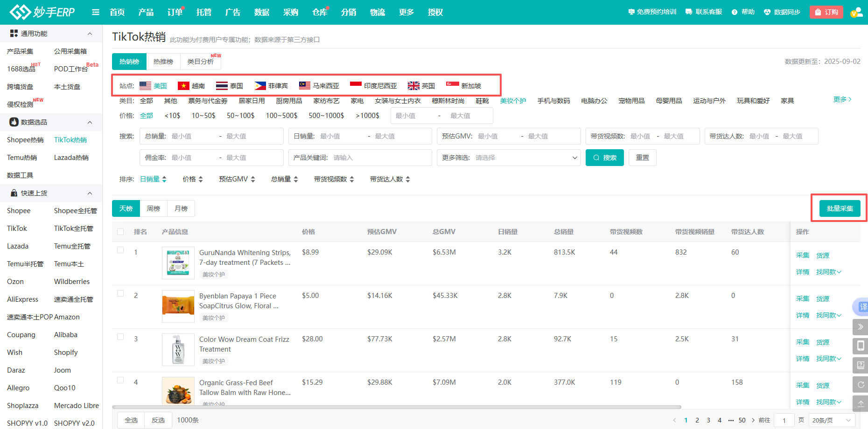Collapse the 通用功能 sidebar section
The width and height of the screenshot is (868, 429).
tap(90, 34)
